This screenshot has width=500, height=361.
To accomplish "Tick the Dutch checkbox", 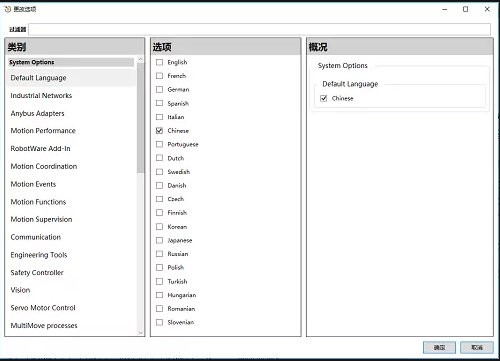I will click(160, 158).
